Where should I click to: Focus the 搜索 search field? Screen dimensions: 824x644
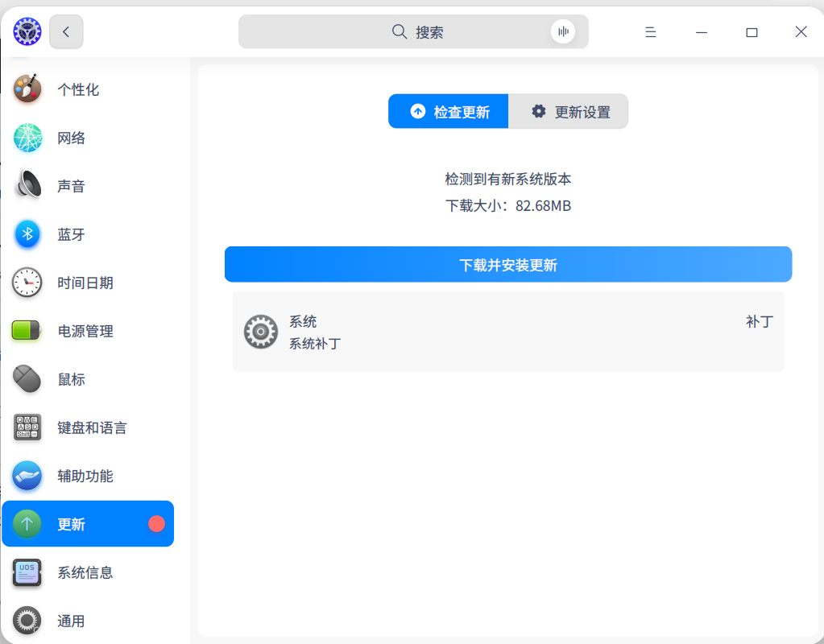tap(413, 32)
